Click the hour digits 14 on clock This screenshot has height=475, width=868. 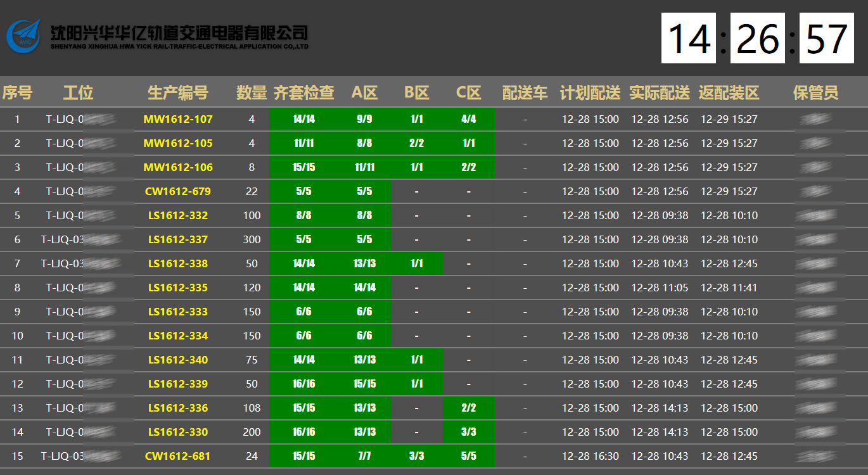pyautogui.click(x=689, y=38)
